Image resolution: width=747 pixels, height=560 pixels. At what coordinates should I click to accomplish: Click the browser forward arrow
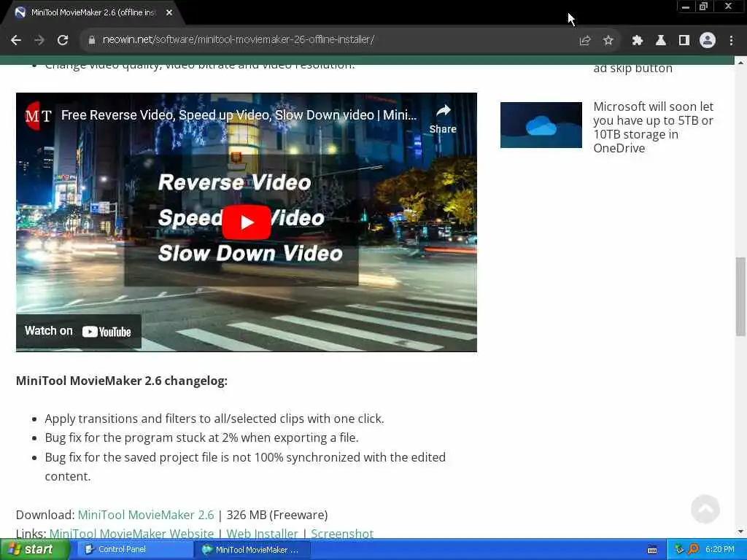[x=39, y=40]
